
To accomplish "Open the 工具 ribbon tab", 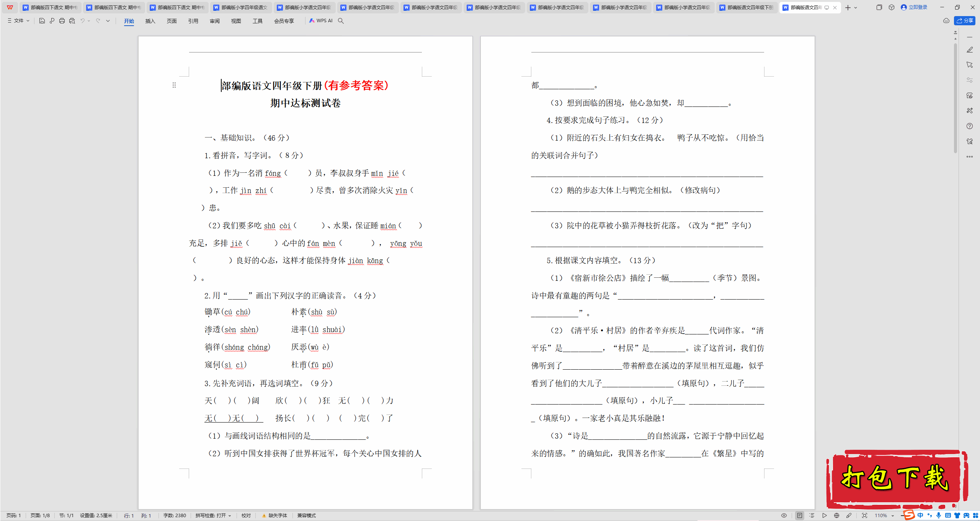I will [257, 21].
